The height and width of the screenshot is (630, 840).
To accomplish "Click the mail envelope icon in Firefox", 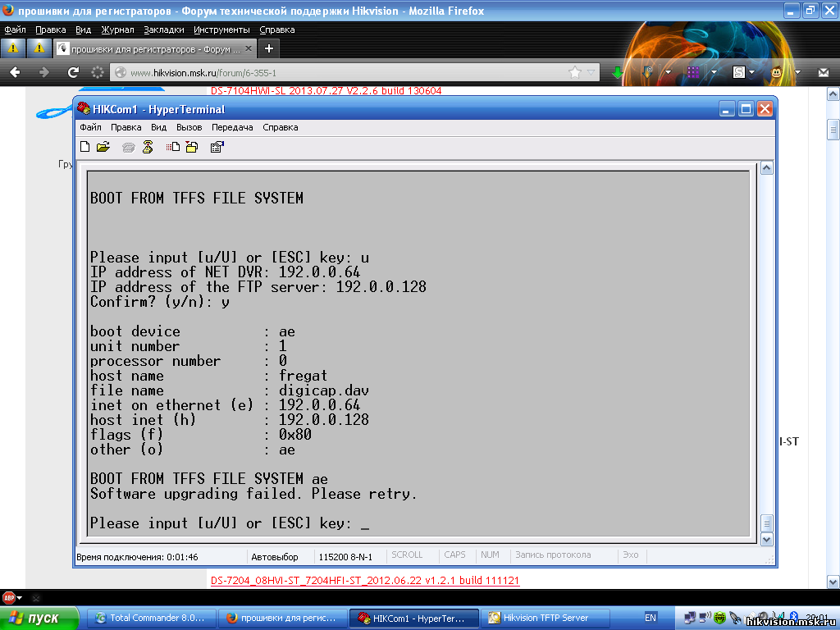I will tap(824, 72).
